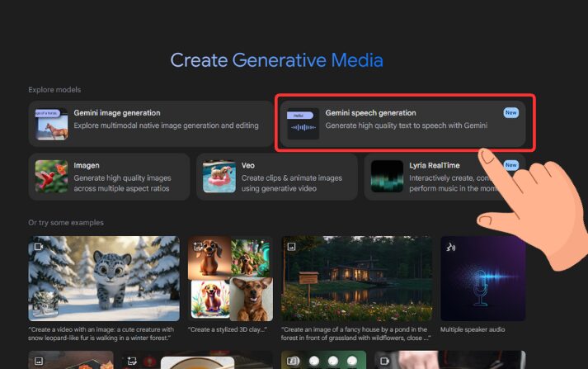Click the New badge on Gemini speech generation

510,112
